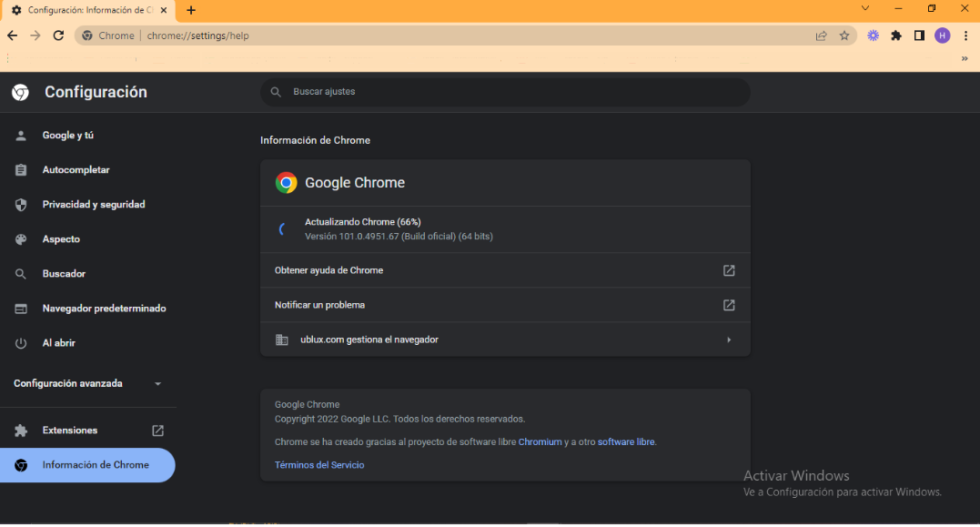Image resolution: width=980 pixels, height=527 pixels.
Task: Click Actualizando Chrome (66%) text
Action: (362, 222)
